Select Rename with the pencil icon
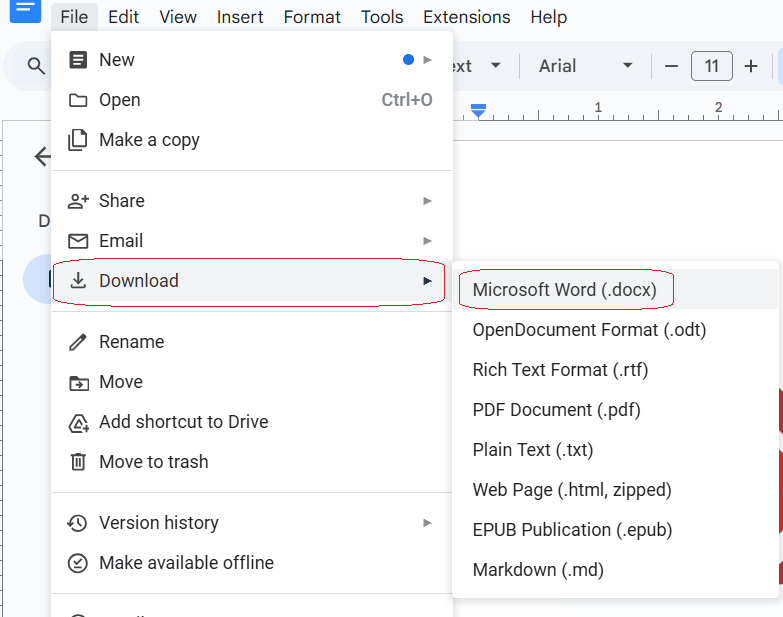The height and width of the screenshot is (617, 783). pyautogui.click(x=131, y=342)
